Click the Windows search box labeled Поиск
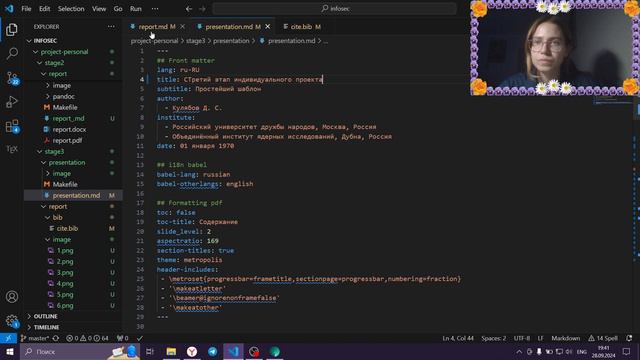Screen dimensions: 640x360 (80, 351)
